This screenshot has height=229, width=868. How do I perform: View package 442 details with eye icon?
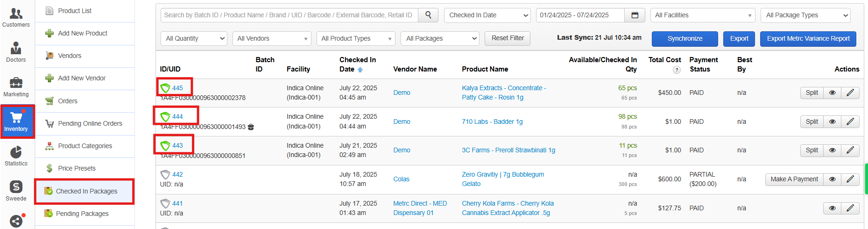pyautogui.click(x=832, y=179)
